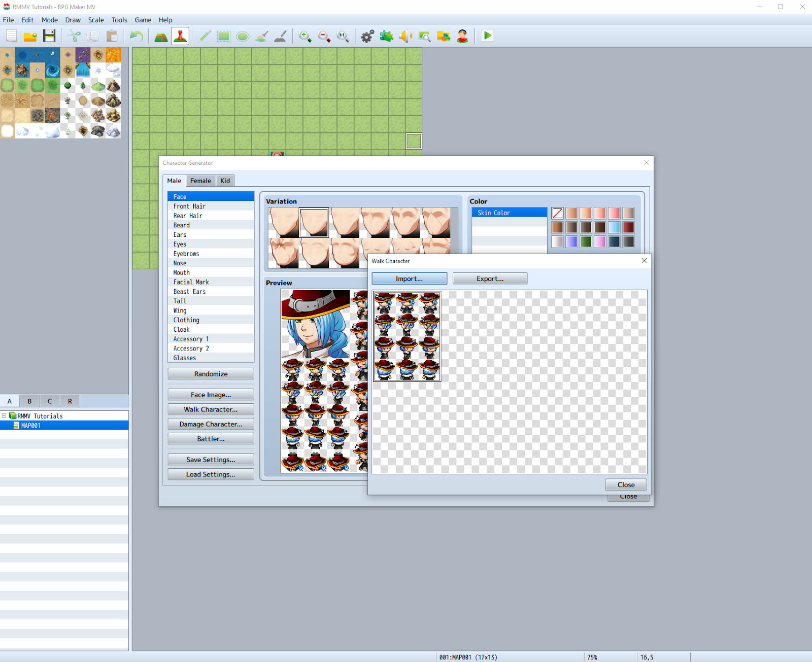The height and width of the screenshot is (662, 812).
Task: Click the Actual Size zoom icon
Action: click(343, 36)
